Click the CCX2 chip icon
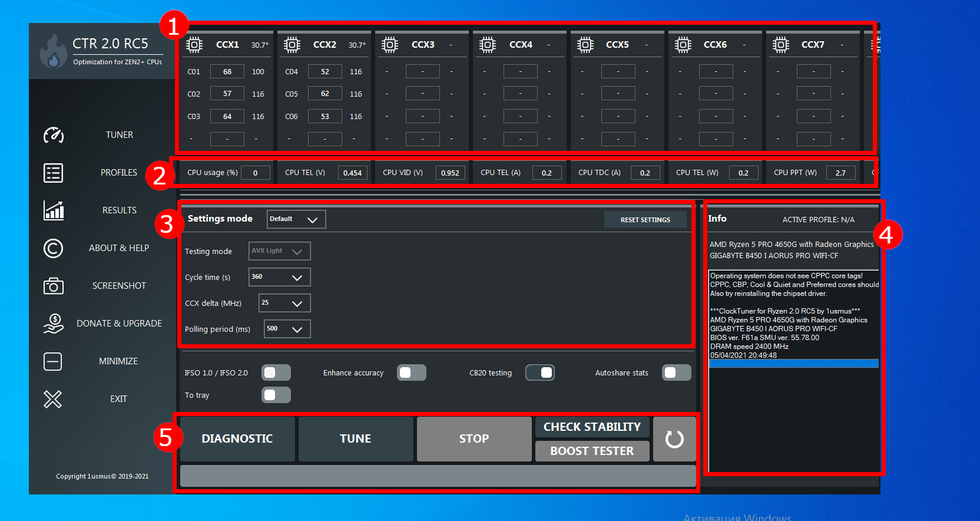This screenshot has width=980, height=521. 292,45
